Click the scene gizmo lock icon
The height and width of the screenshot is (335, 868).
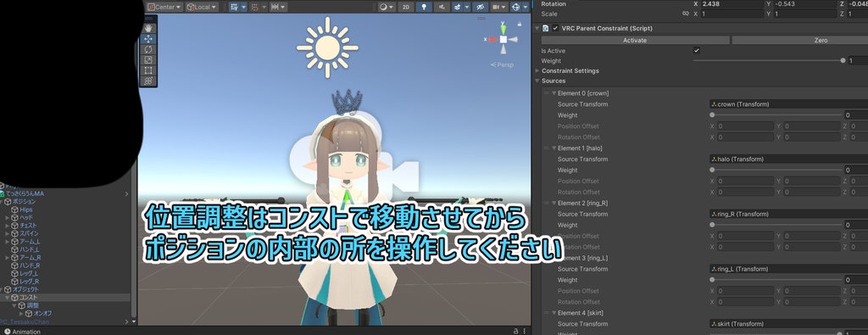520,24
